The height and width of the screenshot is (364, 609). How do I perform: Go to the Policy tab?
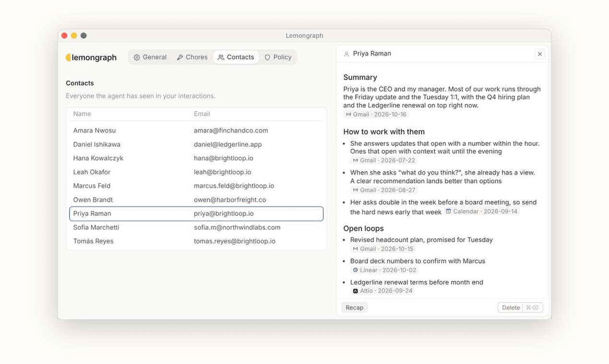click(x=278, y=57)
